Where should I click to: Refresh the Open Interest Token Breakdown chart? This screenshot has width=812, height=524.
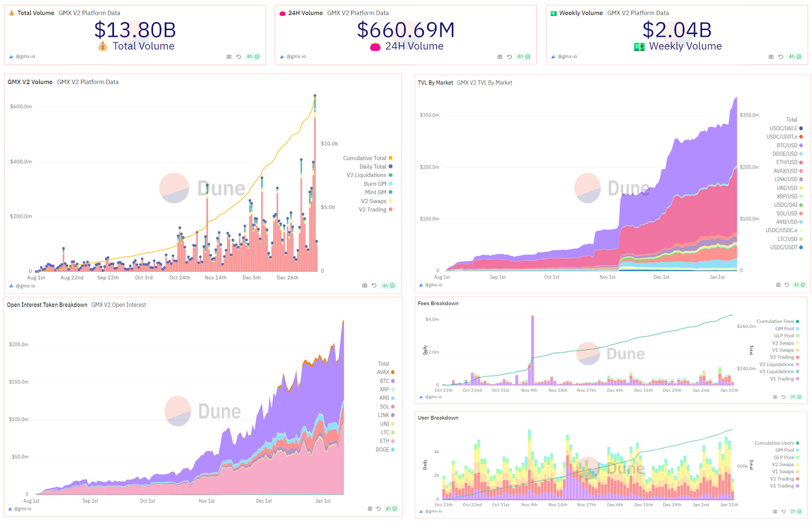click(379, 509)
